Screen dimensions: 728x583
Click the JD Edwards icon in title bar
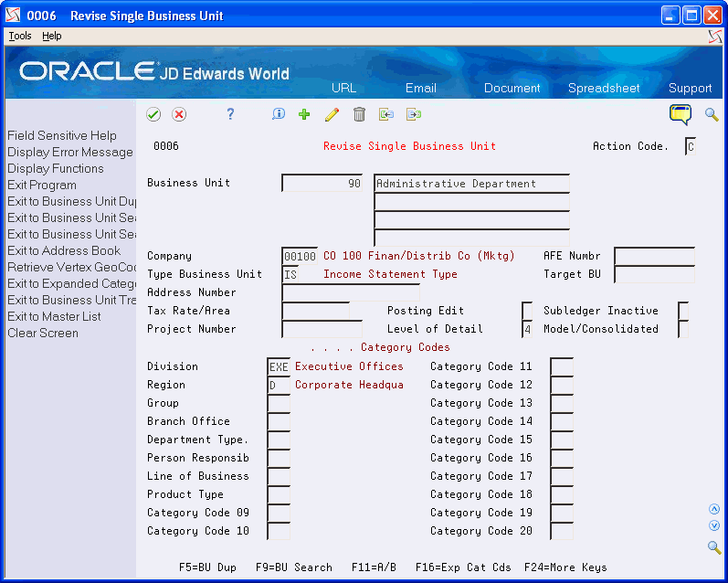tap(13, 16)
